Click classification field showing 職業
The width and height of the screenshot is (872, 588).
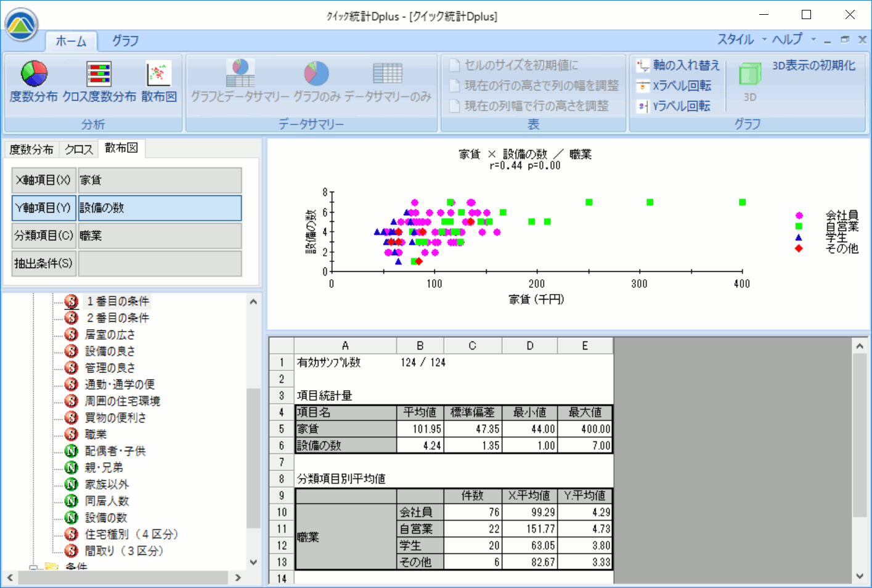click(x=160, y=235)
